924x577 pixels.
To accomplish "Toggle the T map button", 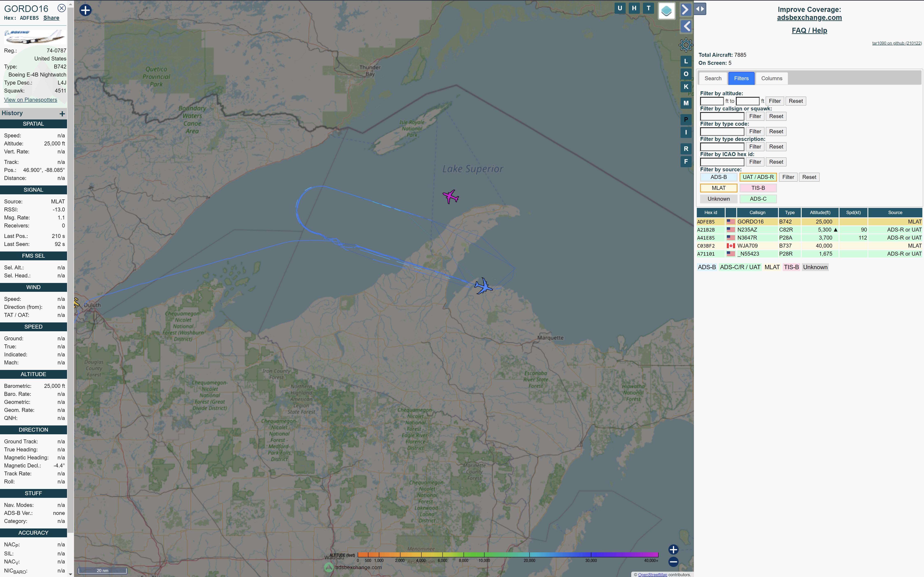I will pos(648,8).
